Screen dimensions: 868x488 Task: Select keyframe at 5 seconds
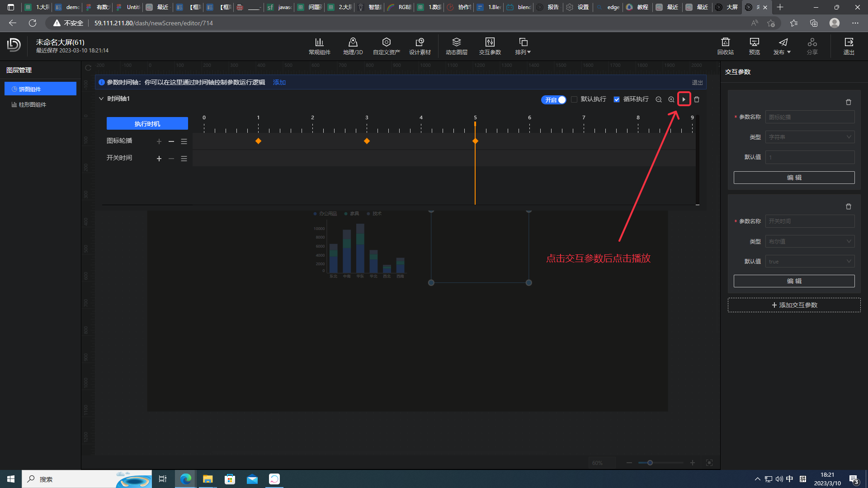click(475, 141)
